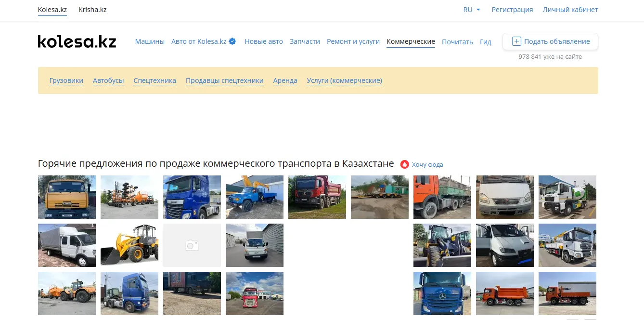
Task: Click the Подать объявление button
Action: [x=550, y=41]
